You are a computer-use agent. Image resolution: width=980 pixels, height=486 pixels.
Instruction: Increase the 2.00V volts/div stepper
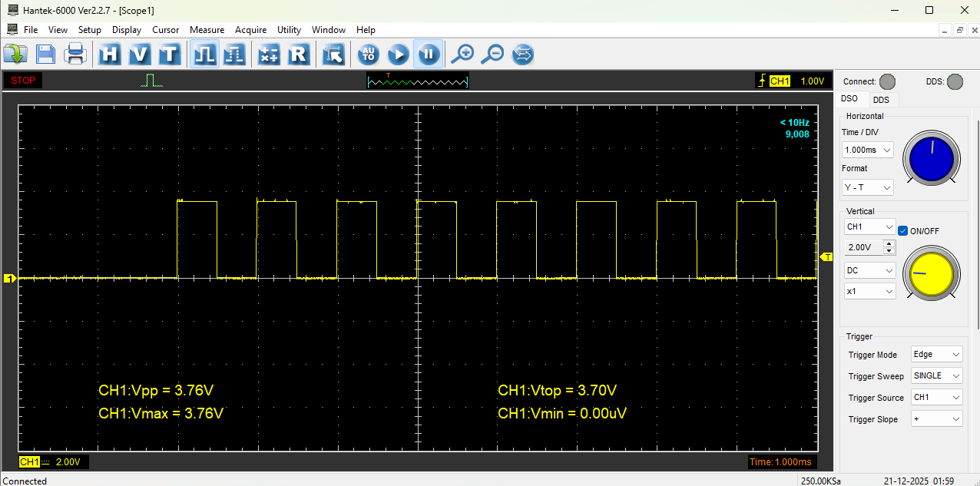click(x=889, y=244)
